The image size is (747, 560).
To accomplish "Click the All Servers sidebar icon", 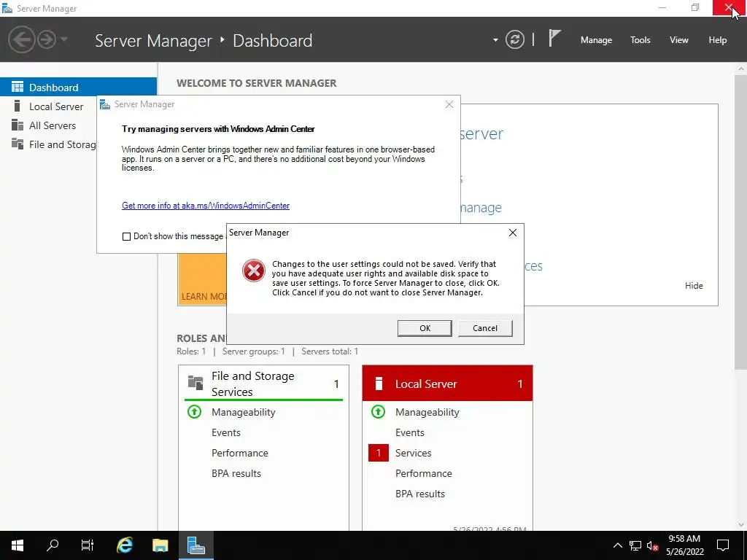I will 18,125.
